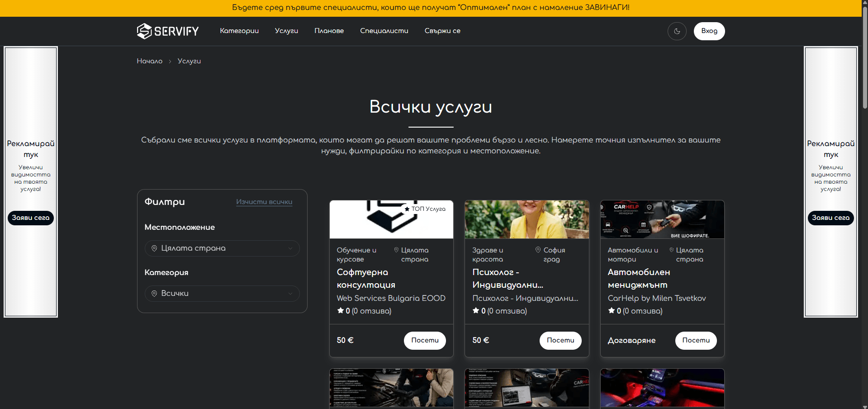Go to Услуги in navigation bar
This screenshot has width=868, height=409.
[x=286, y=31]
